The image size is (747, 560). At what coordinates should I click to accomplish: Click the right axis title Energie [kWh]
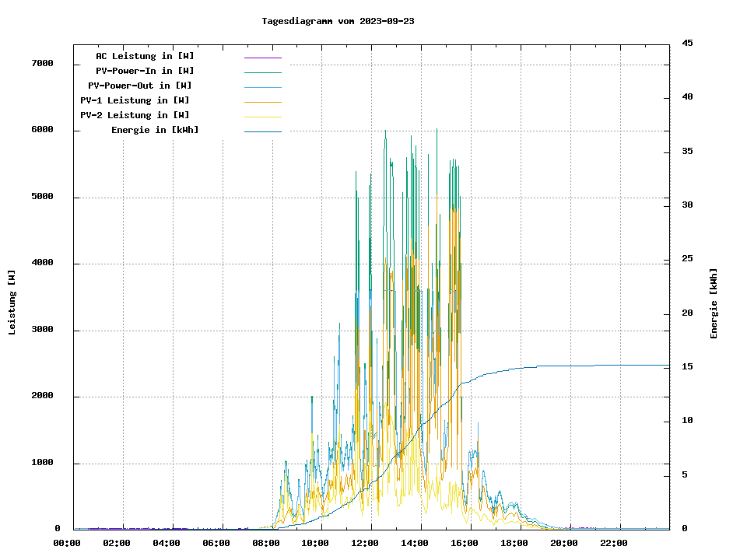(x=714, y=303)
